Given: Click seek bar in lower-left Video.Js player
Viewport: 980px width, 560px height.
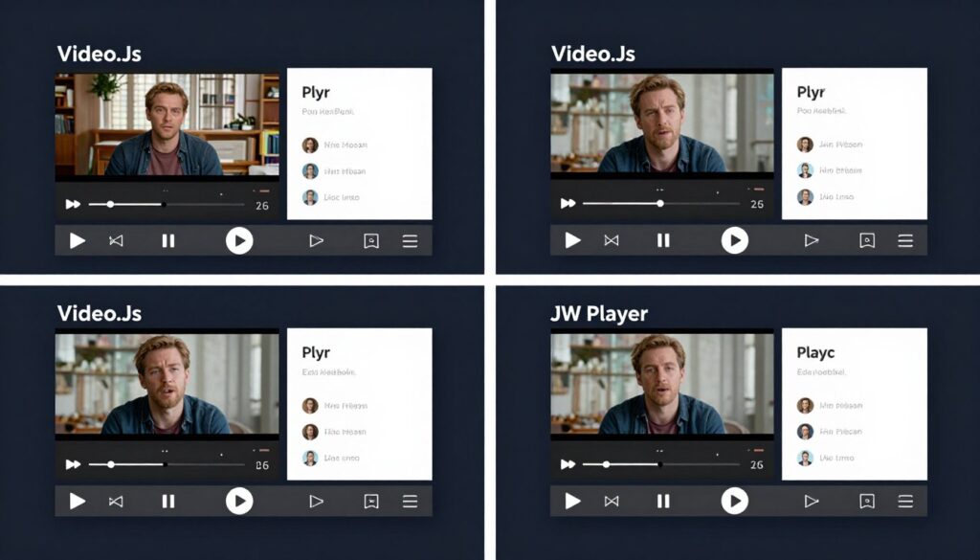Looking at the screenshot, I should tap(167, 464).
